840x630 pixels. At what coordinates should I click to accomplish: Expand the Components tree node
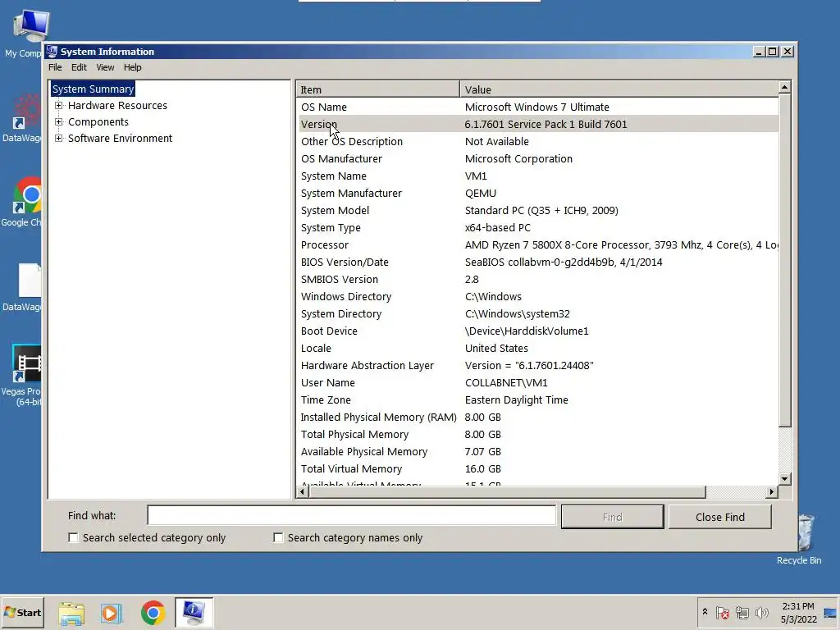pos(58,121)
